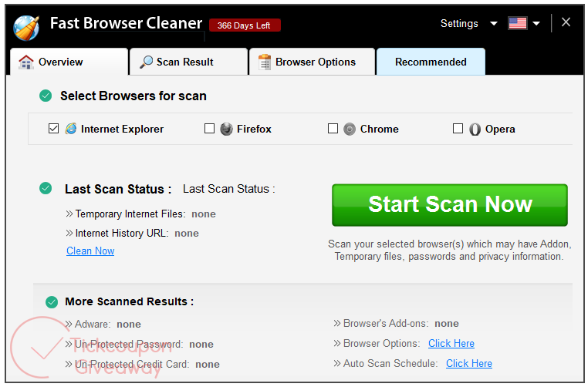Enable the Firefox checkbox

pos(210,129)
